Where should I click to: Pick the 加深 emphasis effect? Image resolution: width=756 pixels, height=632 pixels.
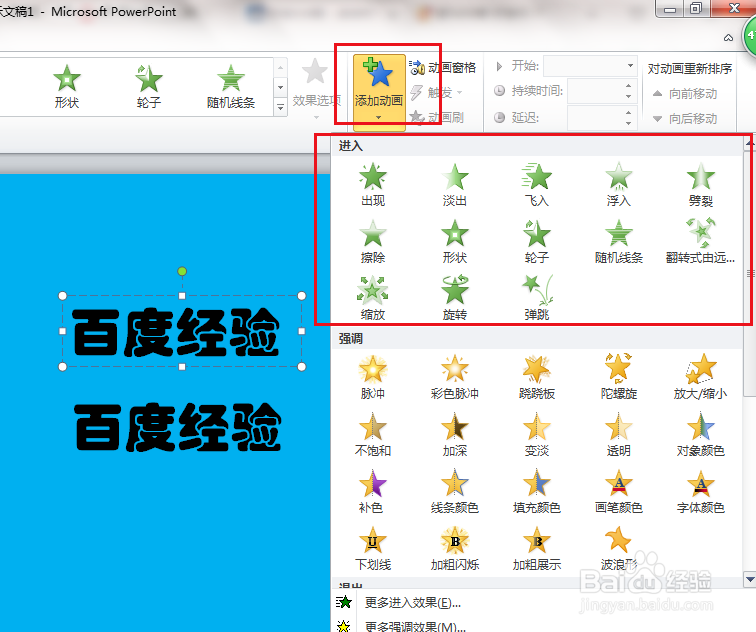pos(455,434)
